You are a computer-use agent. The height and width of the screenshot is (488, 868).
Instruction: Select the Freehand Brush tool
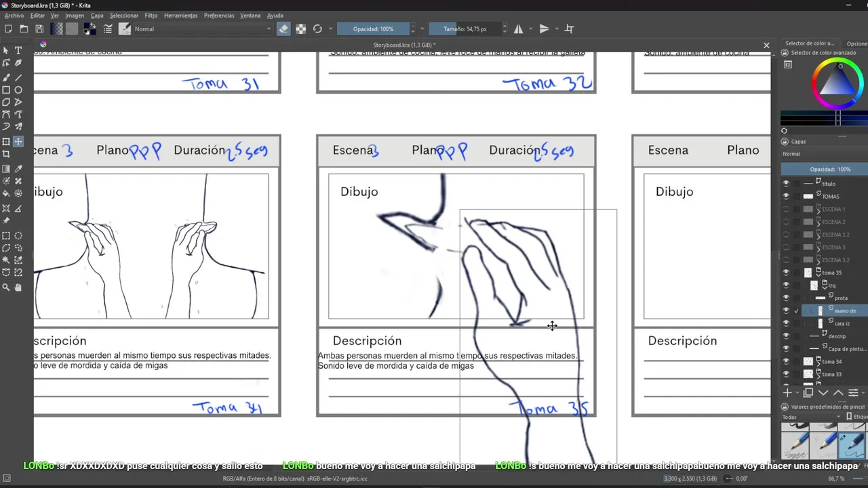6,78
